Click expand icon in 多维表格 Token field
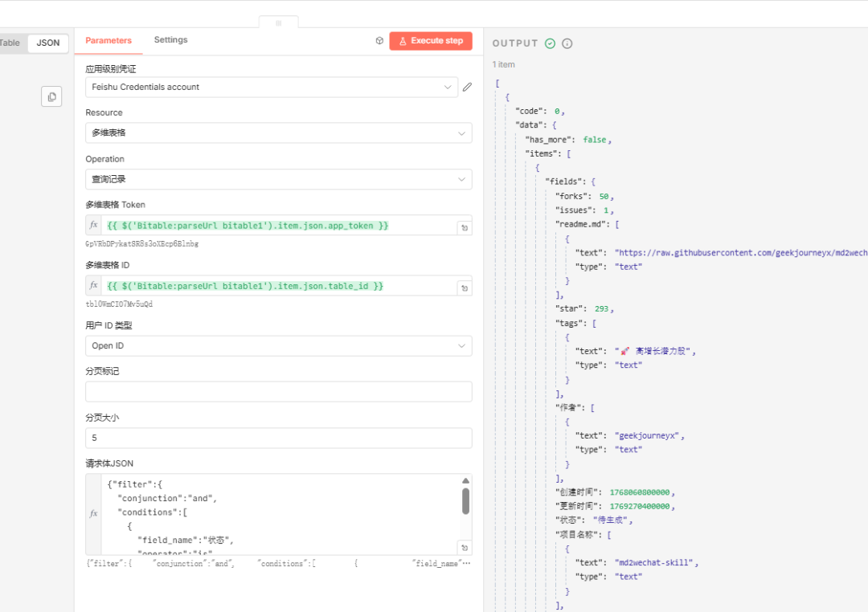Image resolution: width=868 pixels, height=612 pixels. pos(464,228)
